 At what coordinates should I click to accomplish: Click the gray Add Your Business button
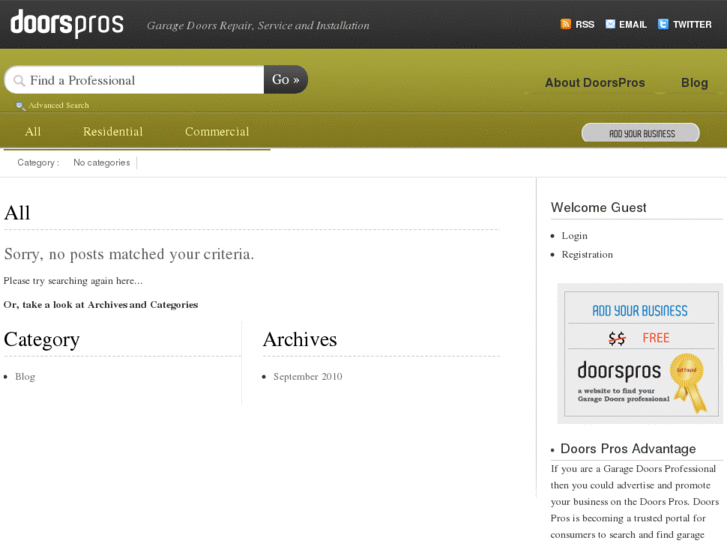(x=641, y=133)
